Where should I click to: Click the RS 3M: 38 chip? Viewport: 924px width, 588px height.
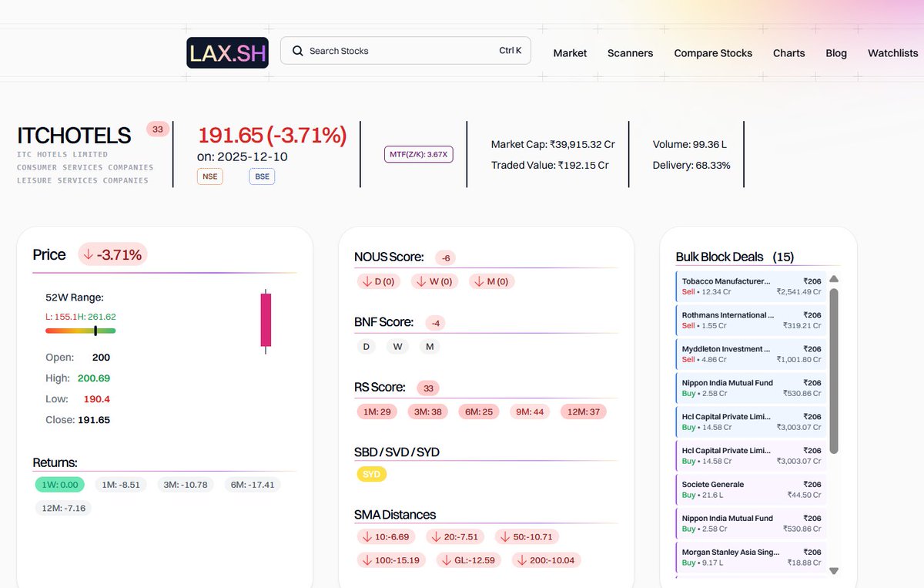(x=428, y=412)
